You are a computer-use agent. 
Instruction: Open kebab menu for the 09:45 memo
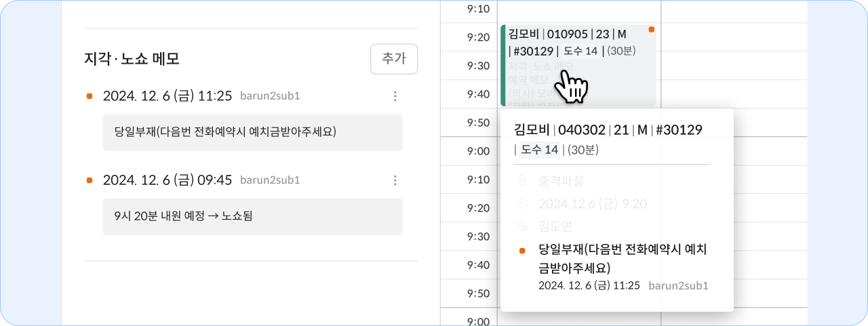tap(395, 180)
